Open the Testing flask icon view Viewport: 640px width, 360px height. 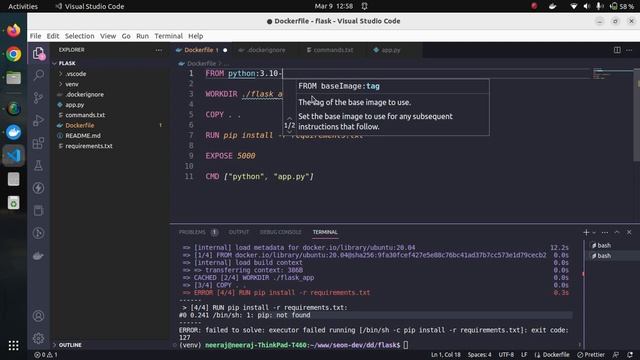point(38,165)
